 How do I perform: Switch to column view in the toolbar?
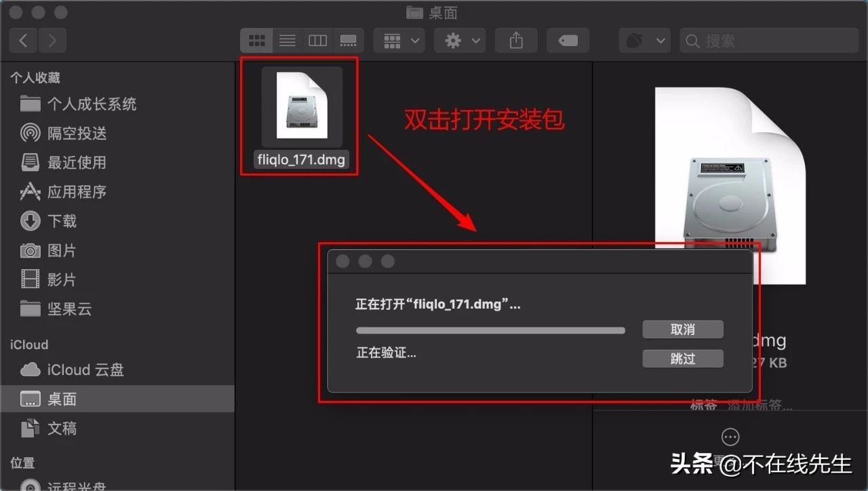coord(317,40)
